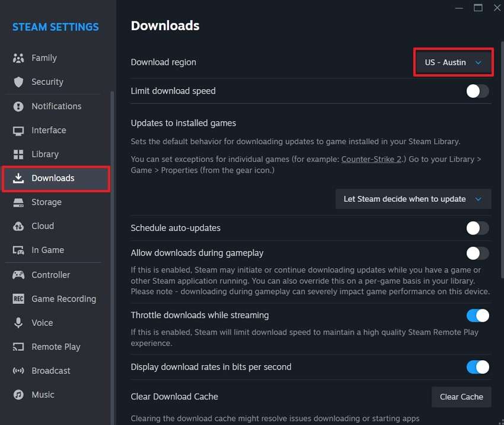The image size is (504, 425).
Task: Switch to Game Recording settings
Action: pos(56,299)
